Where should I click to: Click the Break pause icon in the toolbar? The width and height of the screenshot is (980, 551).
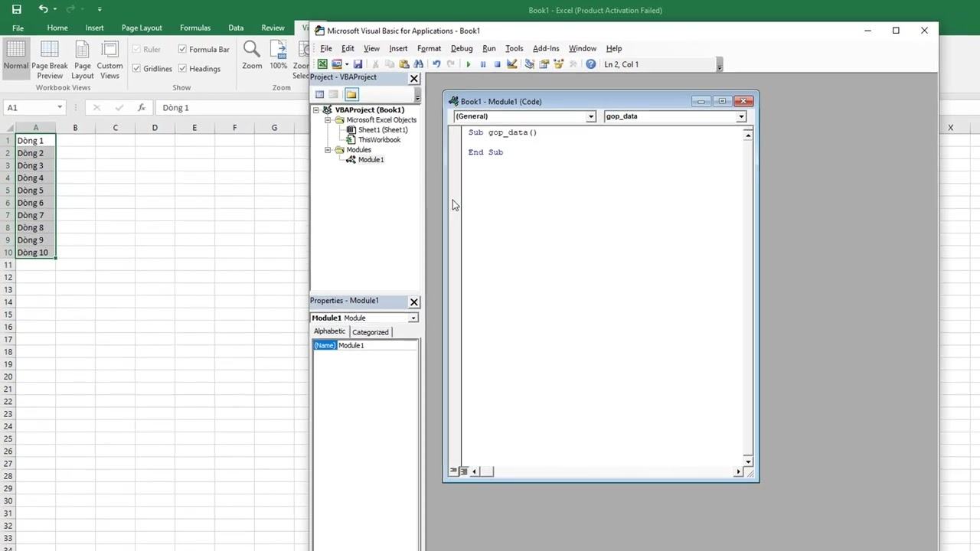tap(483, 64)
